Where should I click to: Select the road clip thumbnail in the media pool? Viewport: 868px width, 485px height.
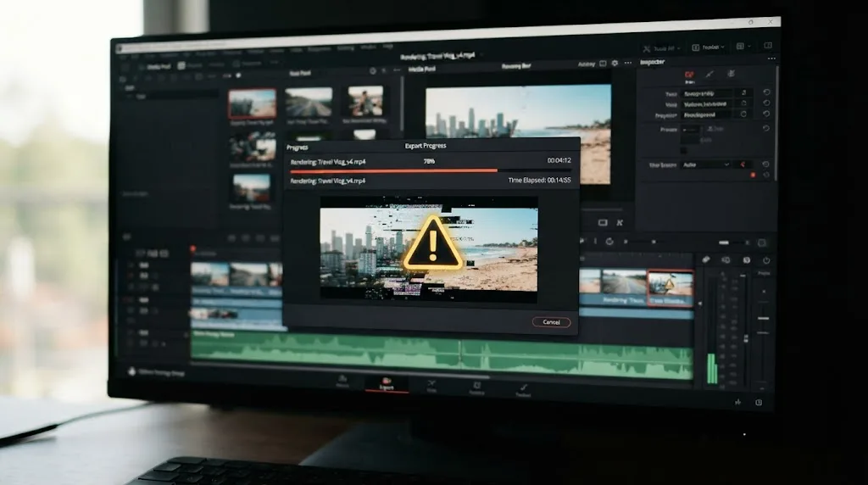point(309,102)
